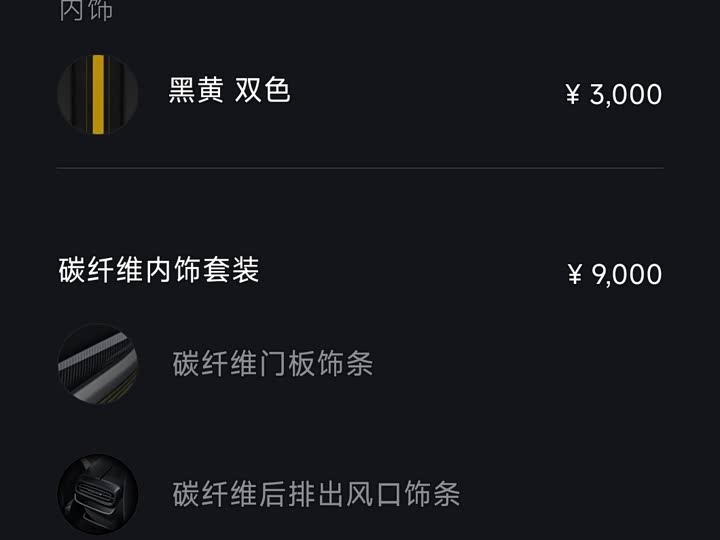720x540 pixels.
Task: Open the rear air vent trim icon
Action: (97, 494)
